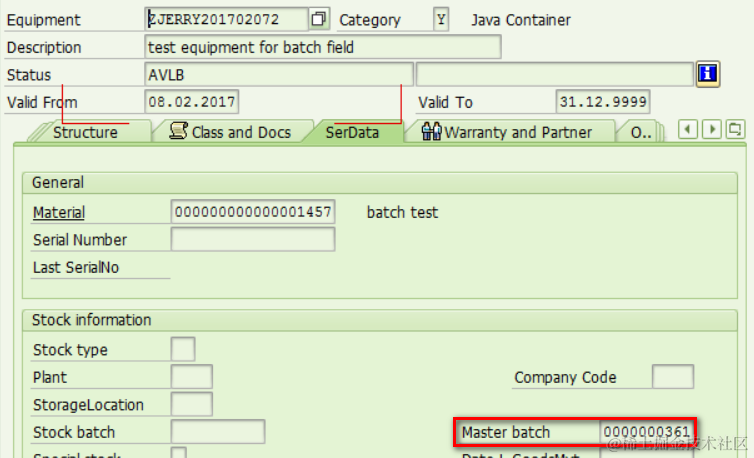Image resolution: width=754 pixels, height=458 pixels.
Task: Click the StorageLocation input field
Action: click(x=191, y=404)
